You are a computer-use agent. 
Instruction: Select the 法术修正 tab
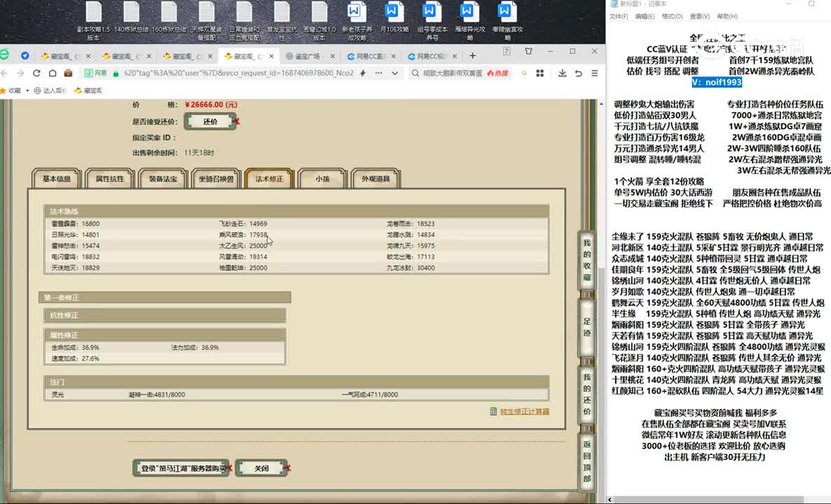coord(269,179)
